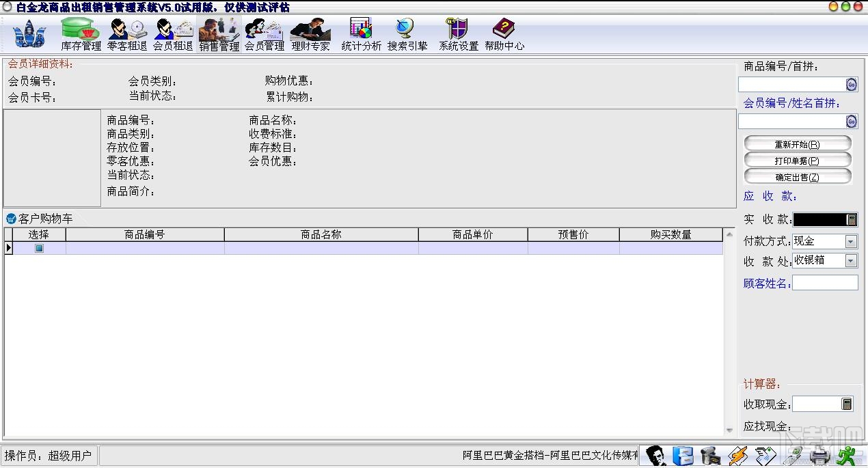Open the 会员管理 member management module

tap(265, 33)
